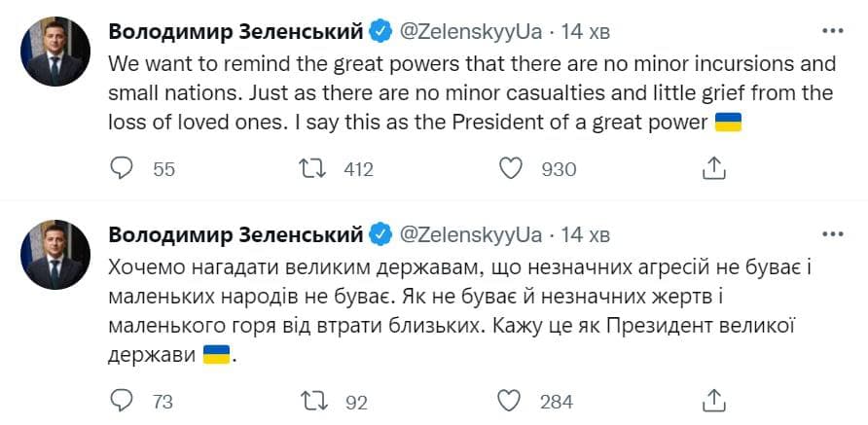Click the profile photo on the first tweet
This screenshot has height=425, width=868.
[54, 51]
